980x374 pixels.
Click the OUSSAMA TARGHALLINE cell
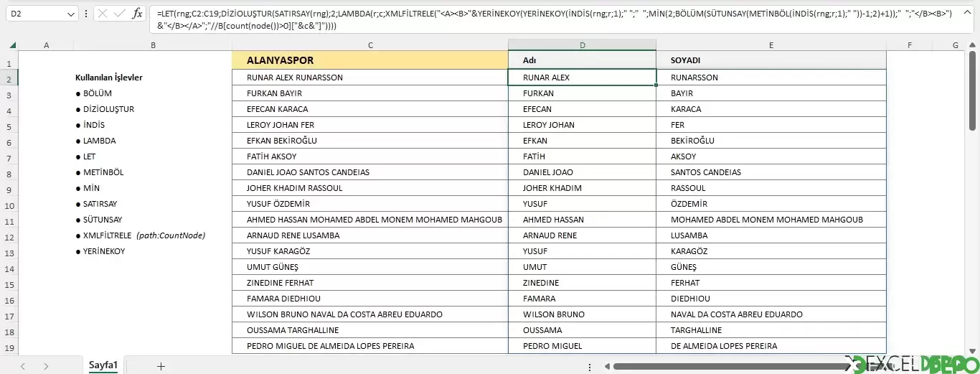coord(370,330)
